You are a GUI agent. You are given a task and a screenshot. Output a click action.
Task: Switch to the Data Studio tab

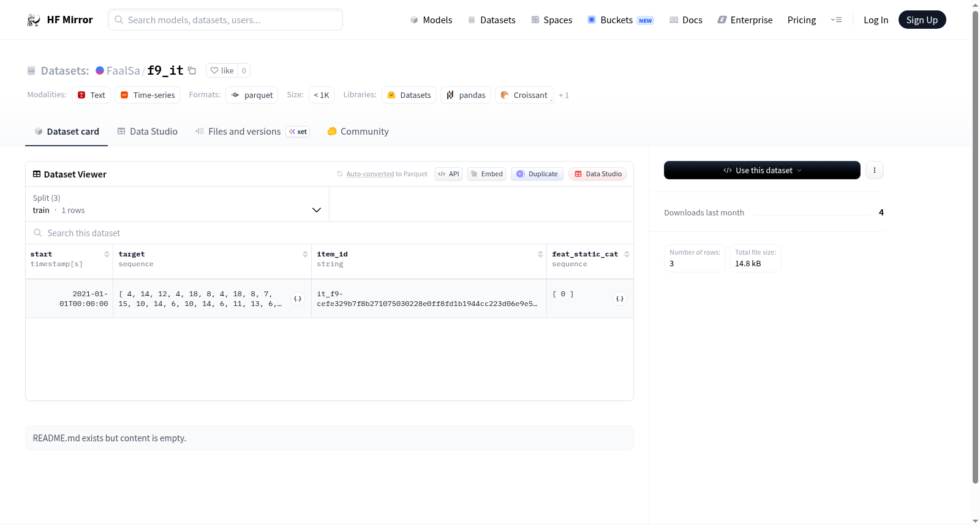[148, 131]
